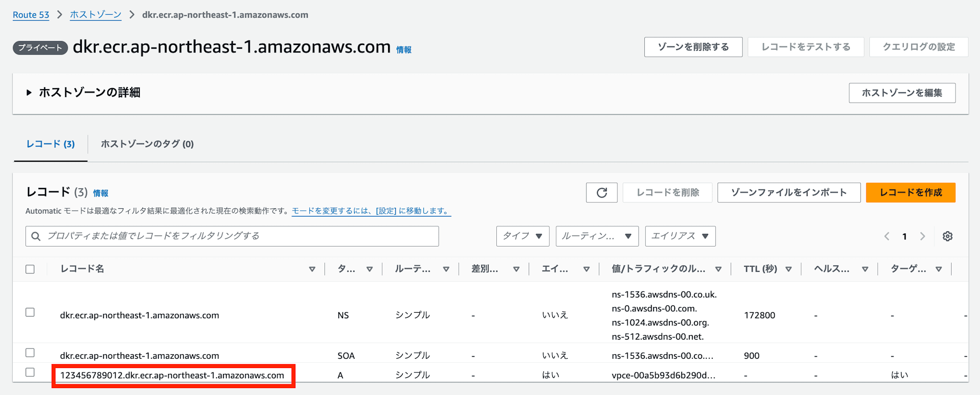Switch to レコード (3) tab
The width and height of the screenshot is (980, 395).
pos(50,144)
